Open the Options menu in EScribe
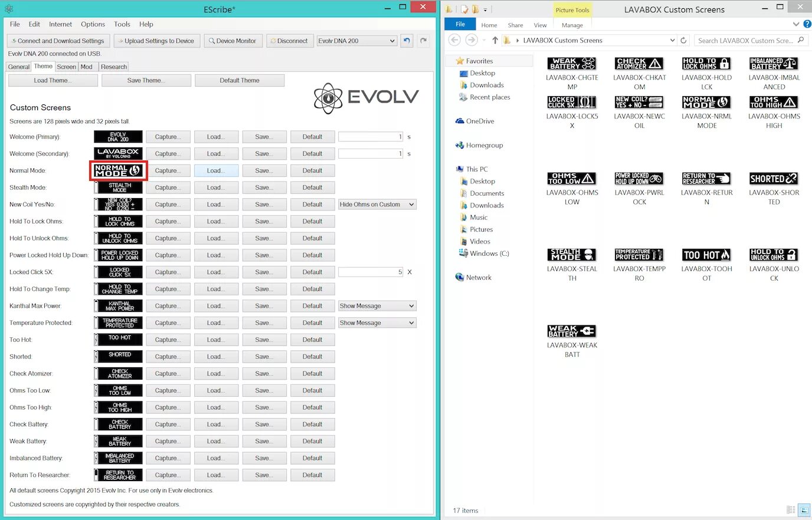 [x=93, y=24]
